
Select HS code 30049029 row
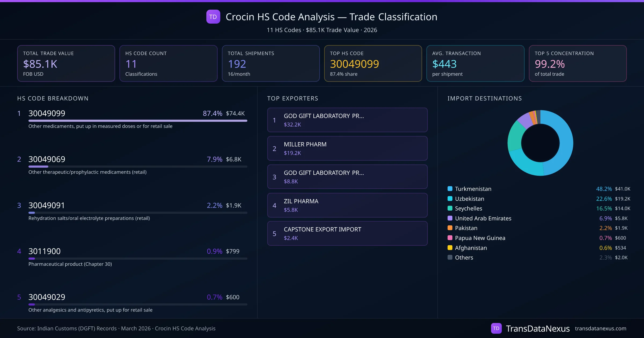47,297
